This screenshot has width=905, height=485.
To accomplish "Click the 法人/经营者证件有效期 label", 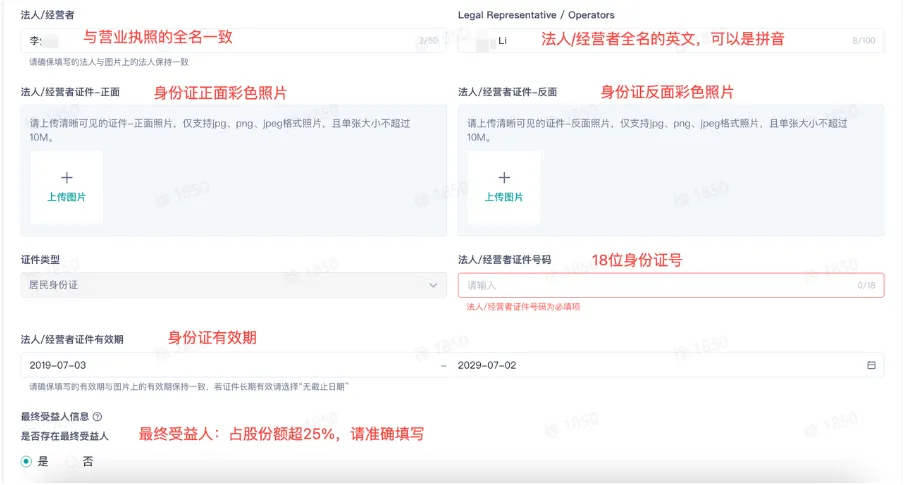I will 72,339.
